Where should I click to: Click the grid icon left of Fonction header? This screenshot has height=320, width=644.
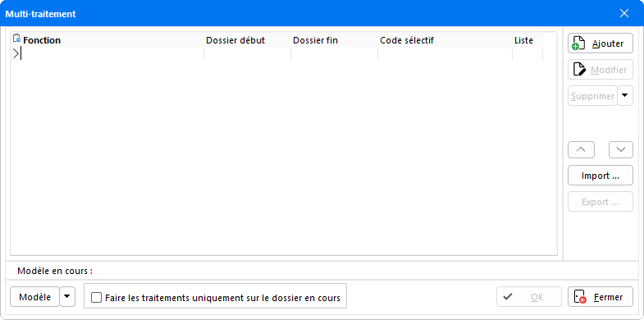[x=16, y=39]
